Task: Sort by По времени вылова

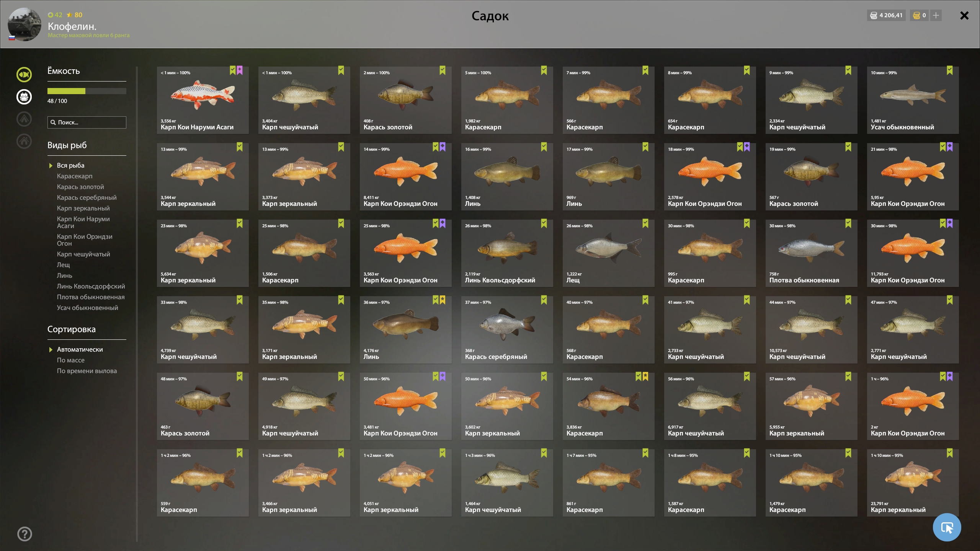Action: (87, 371)
